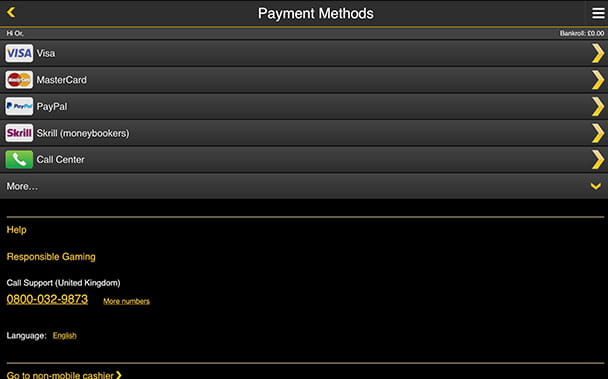Call support number 0800-032-9873

pos(47,299)
